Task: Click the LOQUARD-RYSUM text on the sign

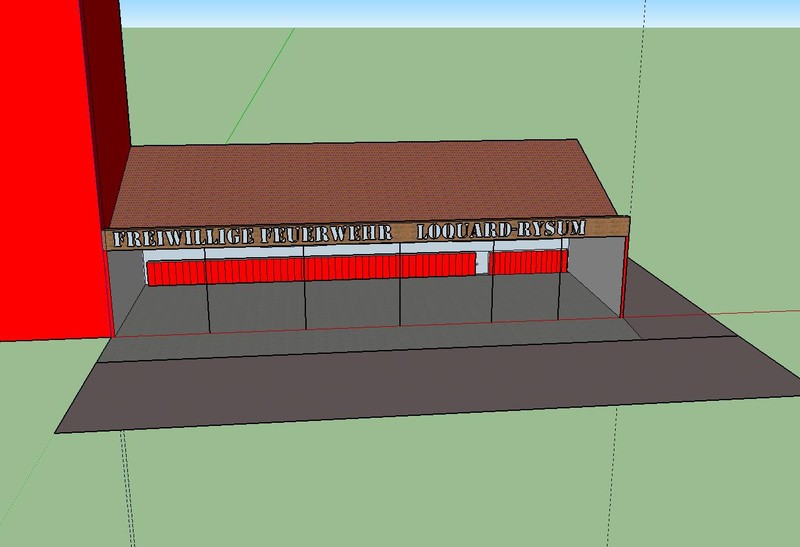Action: [501, 229]
